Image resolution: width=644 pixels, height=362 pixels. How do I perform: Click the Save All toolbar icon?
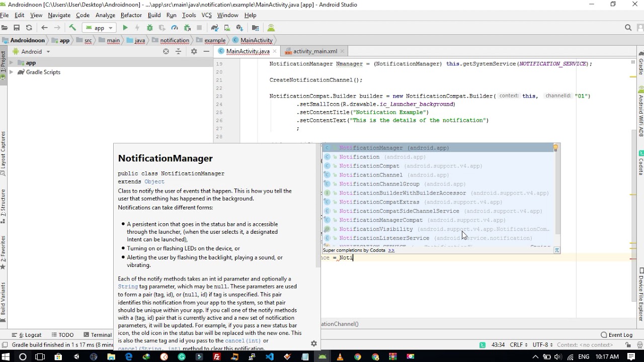pyautogui.click(x=17, y=28)
